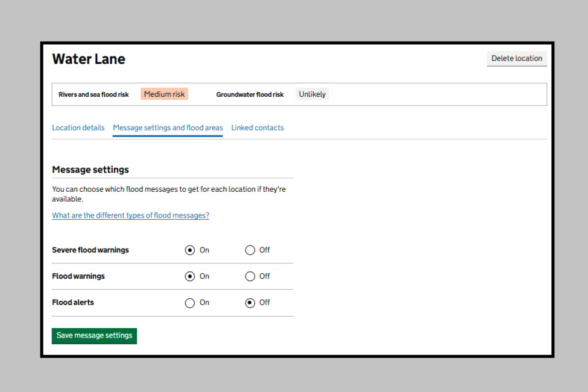Select On for Flood warnings

point(190,277)
